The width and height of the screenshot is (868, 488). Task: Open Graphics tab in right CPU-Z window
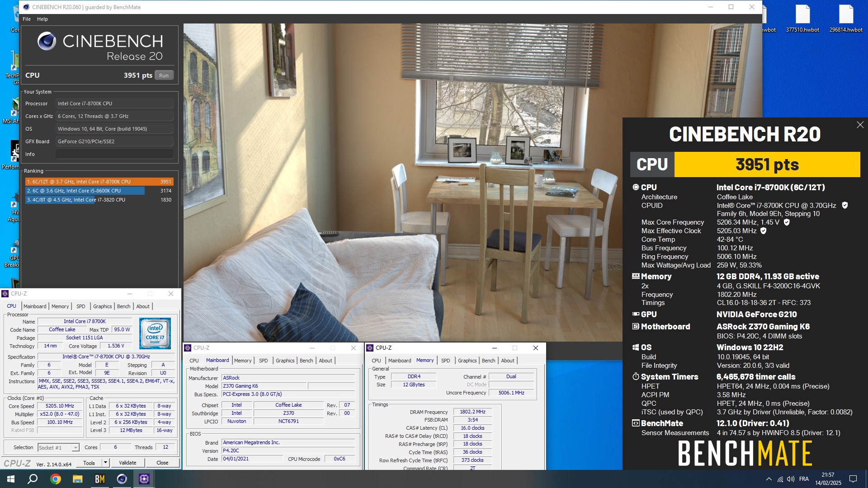coord(467,361)
